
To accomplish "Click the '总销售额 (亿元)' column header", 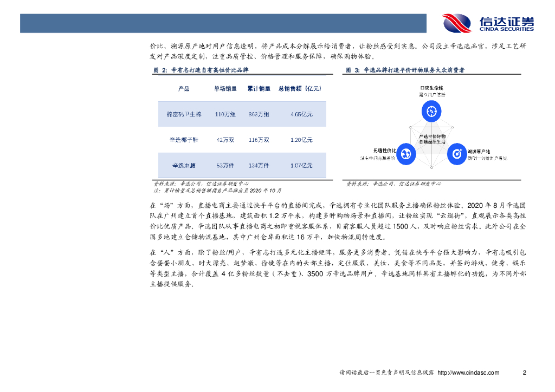I will pos(300,89).
